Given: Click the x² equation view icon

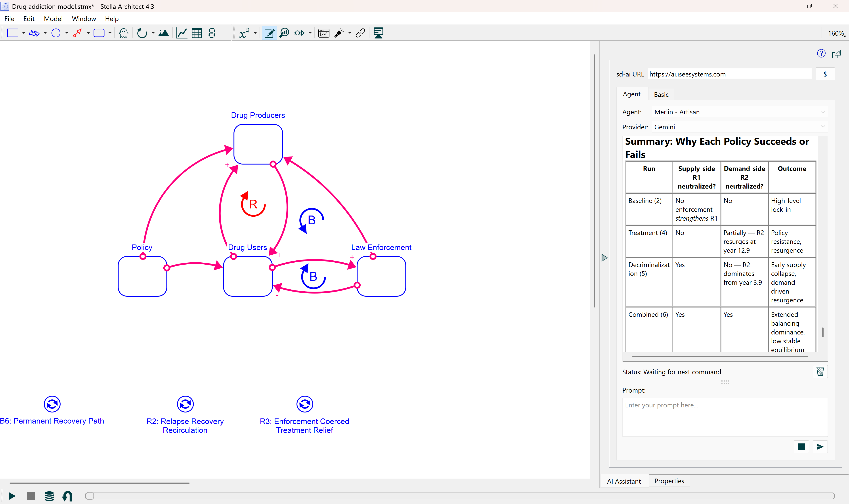Looking at the screenshot, I should [x=244, y=33].
